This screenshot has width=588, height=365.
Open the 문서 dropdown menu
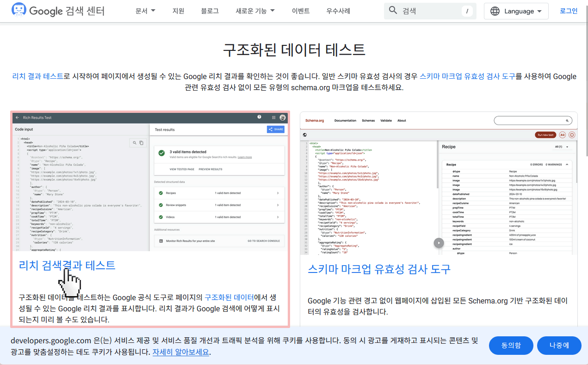pos(145,11)
